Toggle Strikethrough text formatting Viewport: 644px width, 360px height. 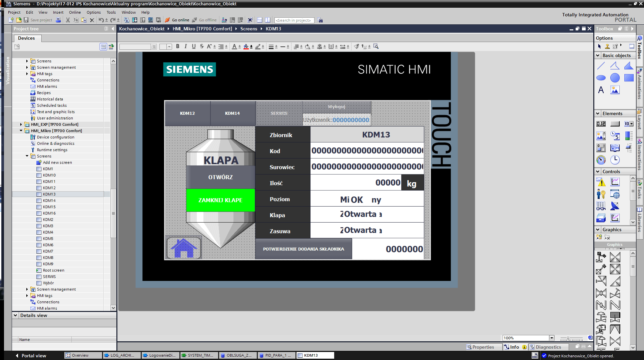coord(201,46)
